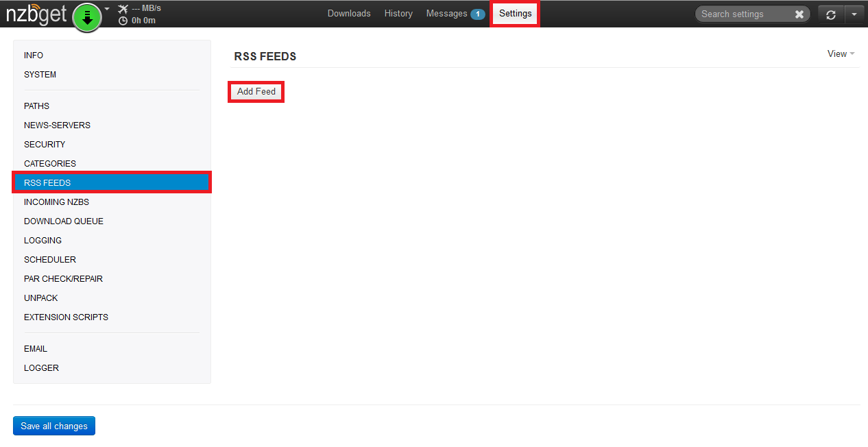This screenshot has width=868, height=447.
Task: Click the green pause/resume download button
Action: pos(87,17)
